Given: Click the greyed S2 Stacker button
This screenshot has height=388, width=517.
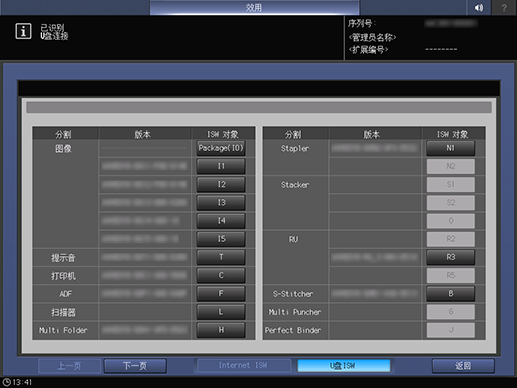Looking at the screenshot, I should pos(451,202).
